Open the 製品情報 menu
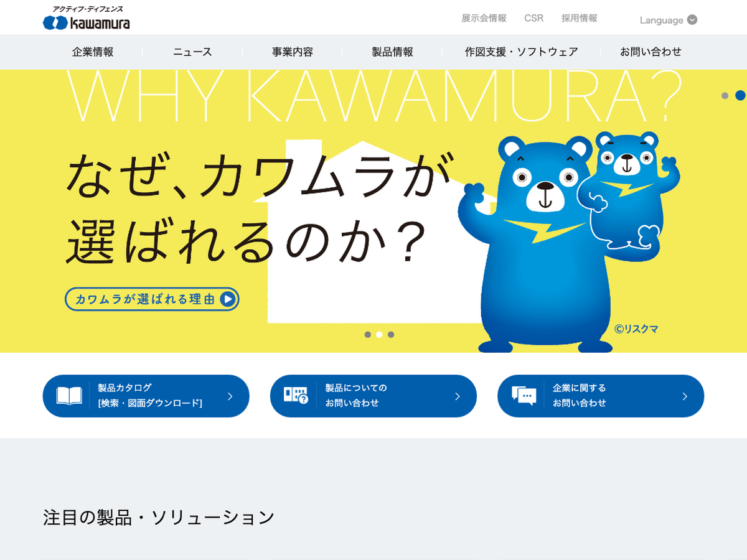Image resolution: width=747 pixels, height=560 pixels. 392,52
